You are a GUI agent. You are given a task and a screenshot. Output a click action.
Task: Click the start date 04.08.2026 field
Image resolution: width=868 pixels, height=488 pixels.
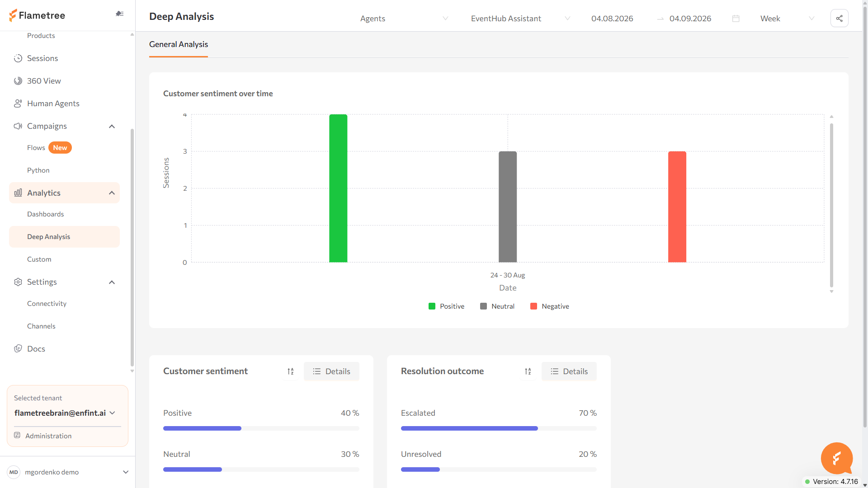point(612,19)
